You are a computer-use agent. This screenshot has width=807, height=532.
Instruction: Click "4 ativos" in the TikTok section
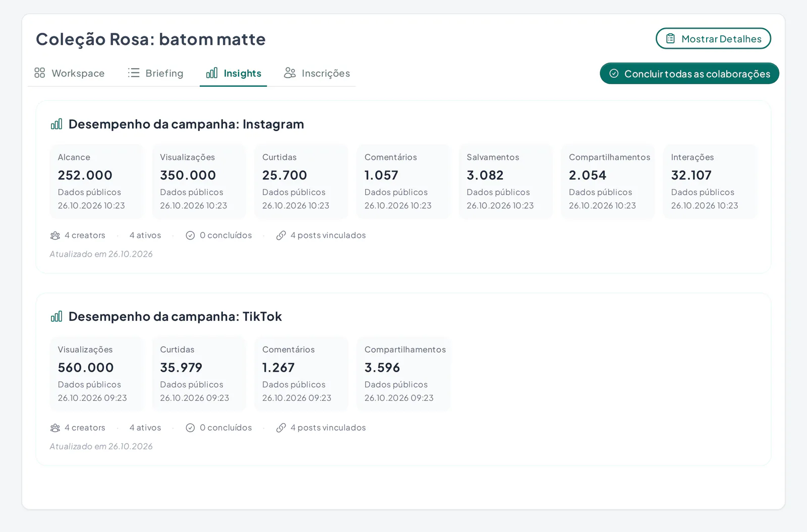[145, 428]
